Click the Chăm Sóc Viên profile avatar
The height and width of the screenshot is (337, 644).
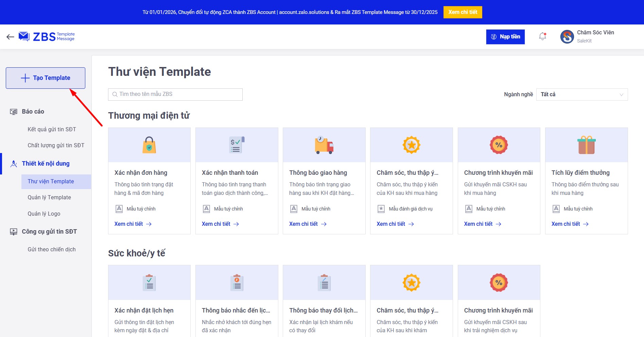pyautogui.click(x=567, y=37)
